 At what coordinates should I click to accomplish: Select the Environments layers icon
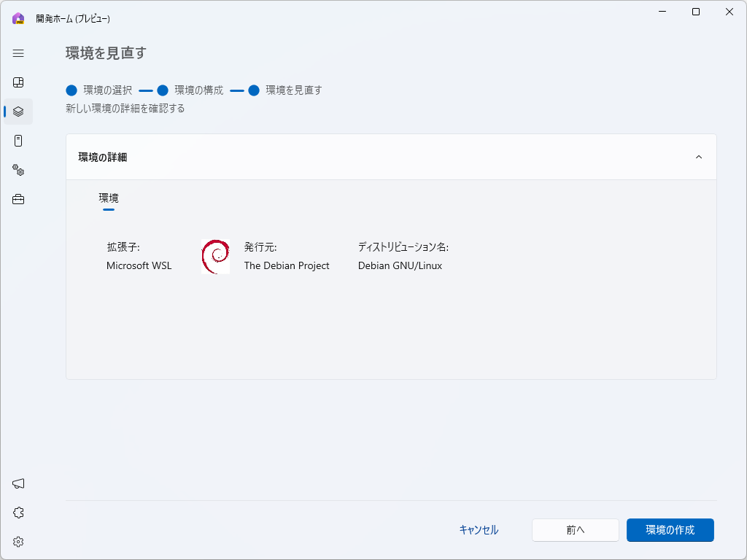18,112
